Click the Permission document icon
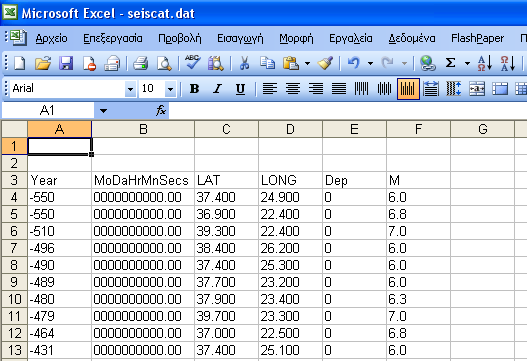Image resolution: width=527 pixels, height=361 pixels. point(89,63)
